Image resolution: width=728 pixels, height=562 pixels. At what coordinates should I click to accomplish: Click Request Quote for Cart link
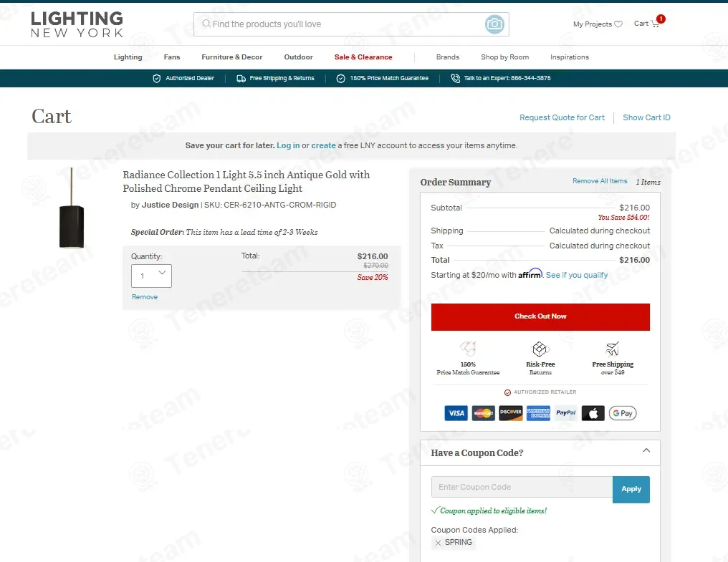click(562, 118)
